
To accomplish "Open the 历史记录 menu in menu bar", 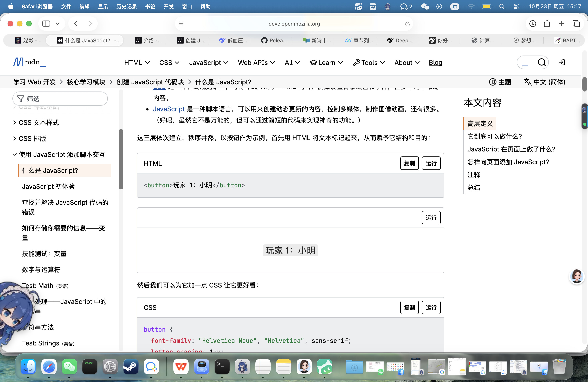I will coord(126,7).
